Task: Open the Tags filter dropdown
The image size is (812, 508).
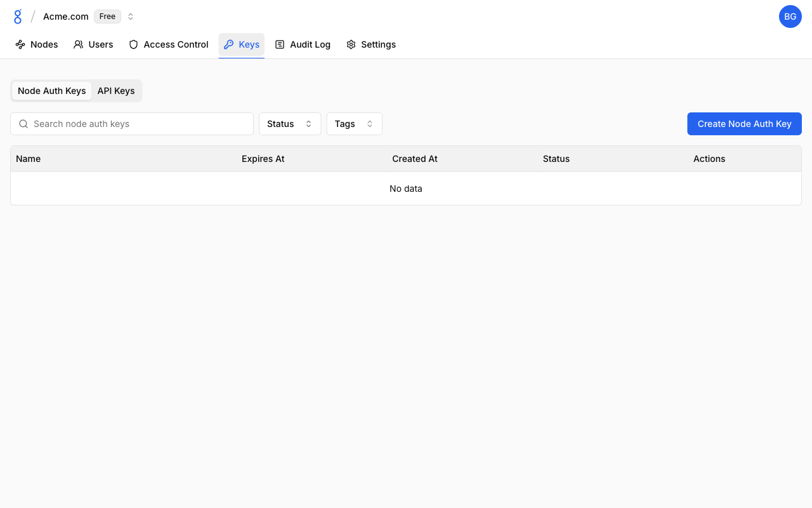Action: [354, 124]
